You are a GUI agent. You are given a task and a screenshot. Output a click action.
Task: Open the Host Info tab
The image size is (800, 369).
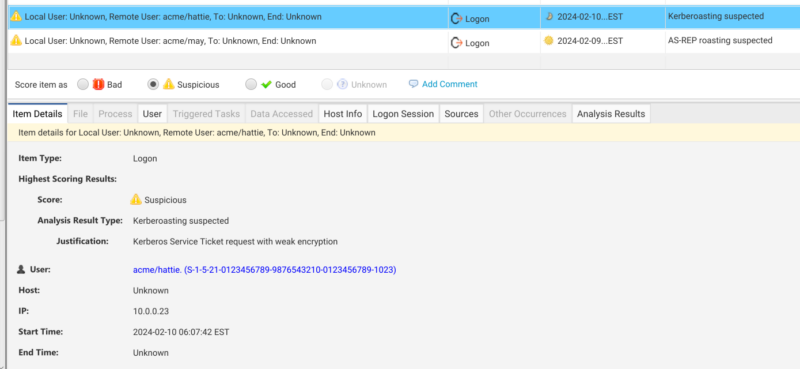343,114
